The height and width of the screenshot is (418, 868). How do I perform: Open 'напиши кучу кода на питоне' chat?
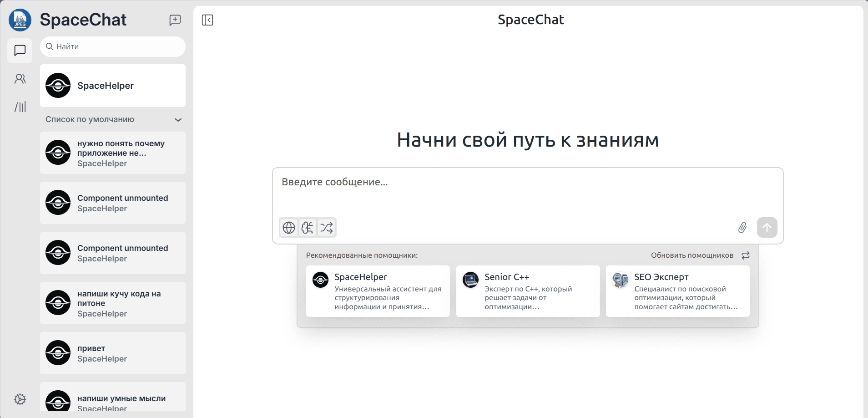point(113,303)
